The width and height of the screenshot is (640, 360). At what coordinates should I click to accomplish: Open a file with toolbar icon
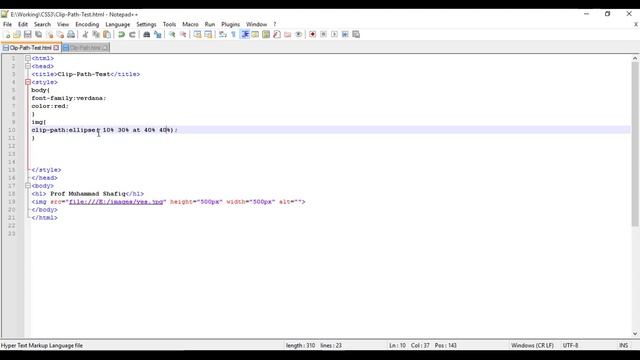17,35
